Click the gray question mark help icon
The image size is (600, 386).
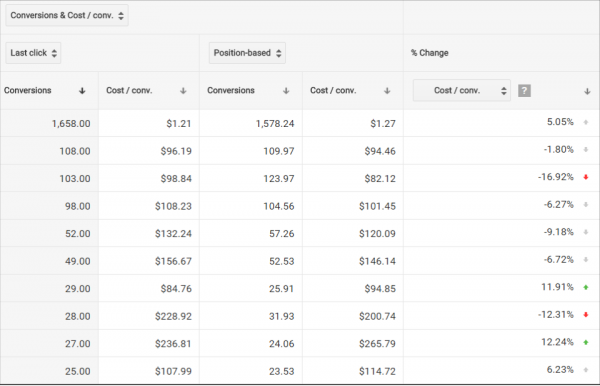point(524,91)
